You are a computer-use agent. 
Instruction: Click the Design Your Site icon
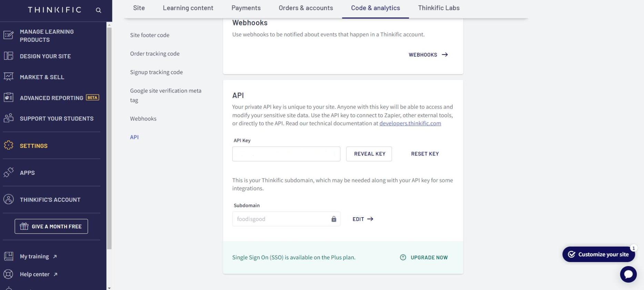point(9,56)
